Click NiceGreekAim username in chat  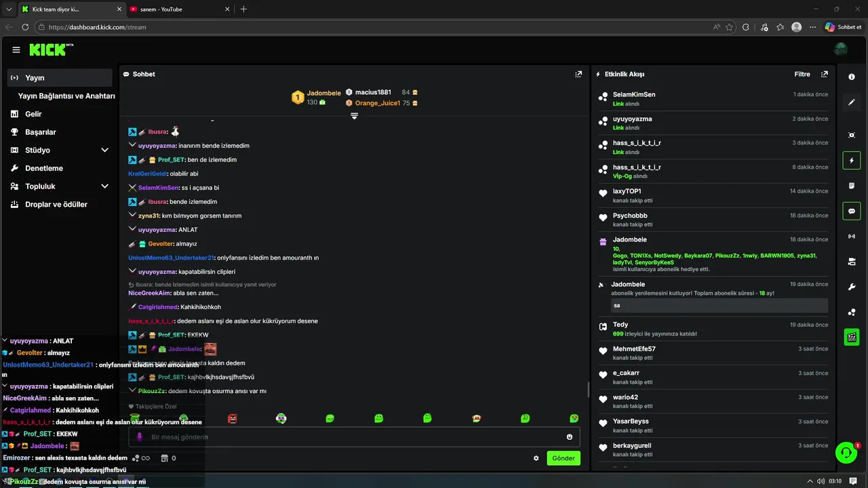click(149, 293)
